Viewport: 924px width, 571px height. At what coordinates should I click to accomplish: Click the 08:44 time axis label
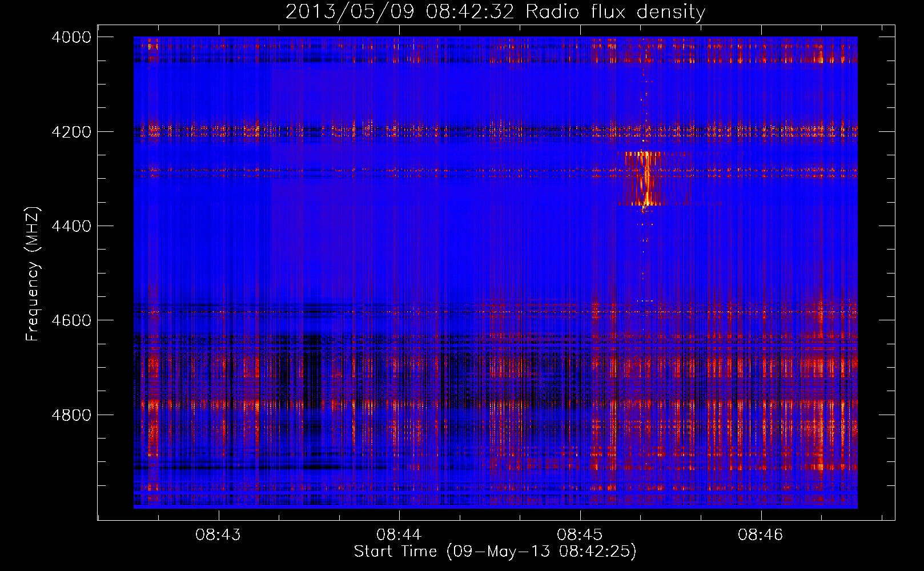tap(399, 535)
